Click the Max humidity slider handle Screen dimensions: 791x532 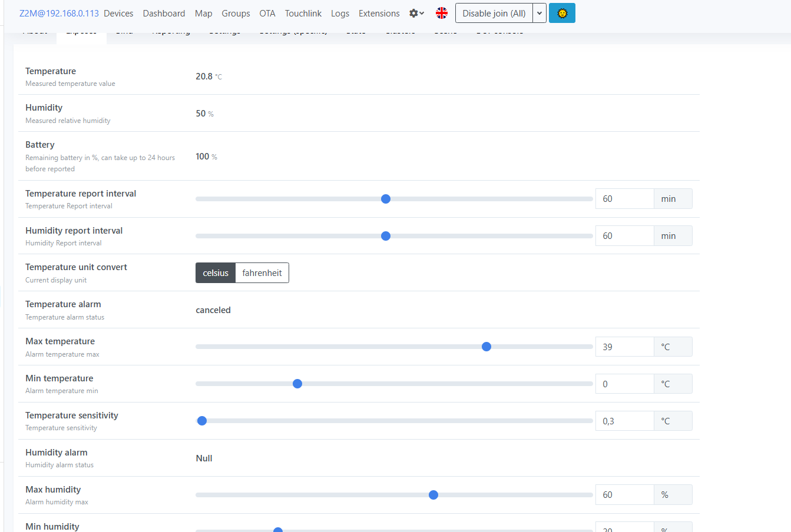tap(433, 495)
